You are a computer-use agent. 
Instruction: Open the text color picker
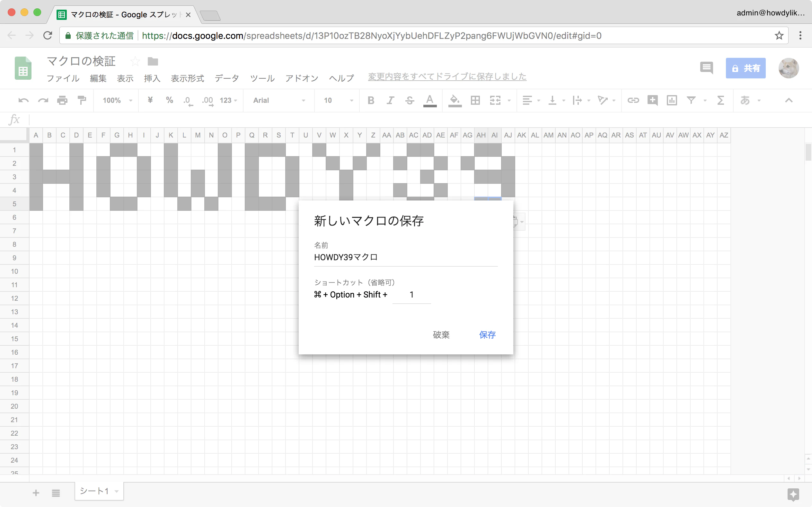[x=430, y=101]
